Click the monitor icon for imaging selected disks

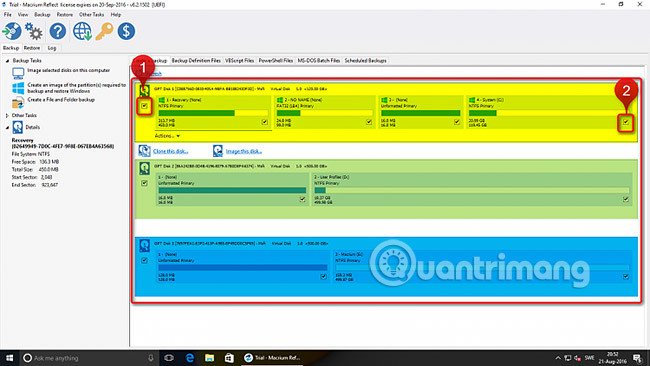pos(18,73)
